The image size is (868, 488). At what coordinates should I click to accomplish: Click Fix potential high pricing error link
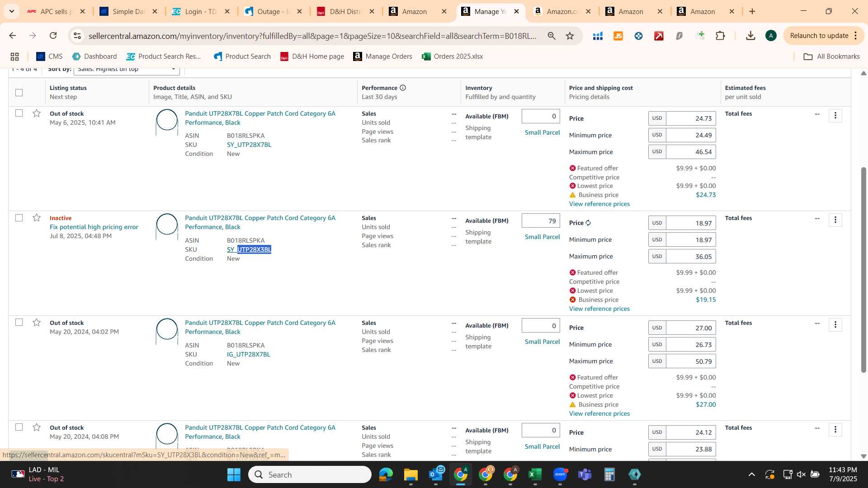(94, 227)
